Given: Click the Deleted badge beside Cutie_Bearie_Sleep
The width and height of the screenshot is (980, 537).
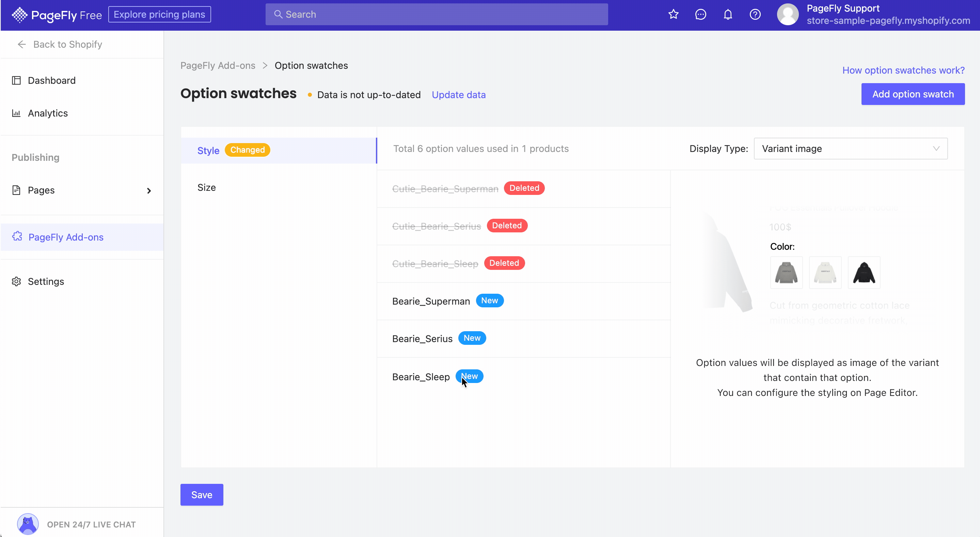Looking at the screenshot, I should pyautogui.click(x=504, y=263).
